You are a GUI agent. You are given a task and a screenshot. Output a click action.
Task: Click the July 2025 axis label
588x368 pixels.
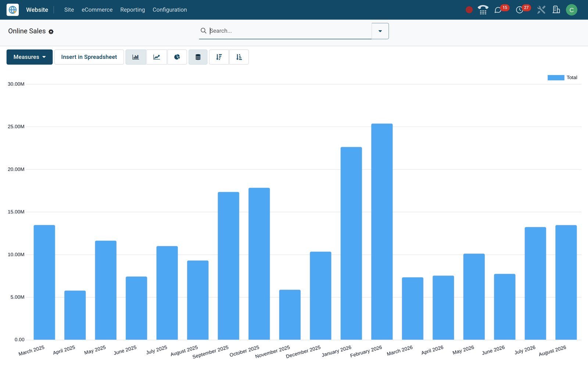tap(157, 350)
